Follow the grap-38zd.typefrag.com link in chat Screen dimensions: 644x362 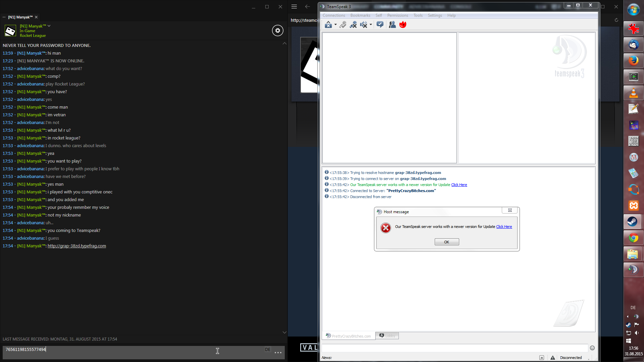point(77,246)
